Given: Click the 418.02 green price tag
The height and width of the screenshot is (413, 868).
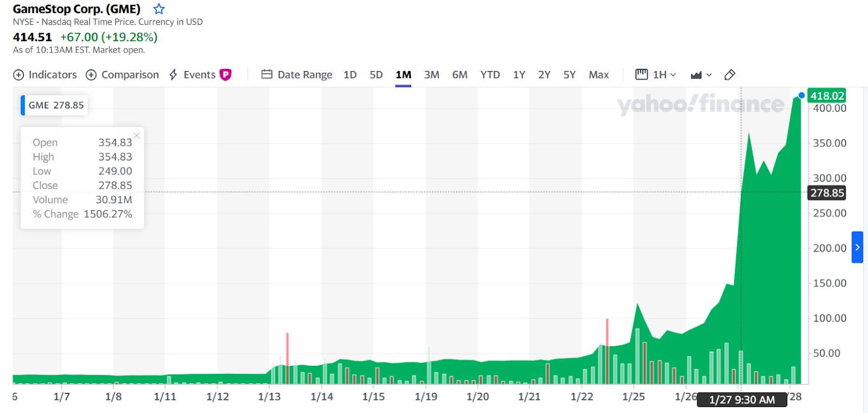Looking at the screenshot, I should pyautogui.click(x=827, y=95).
